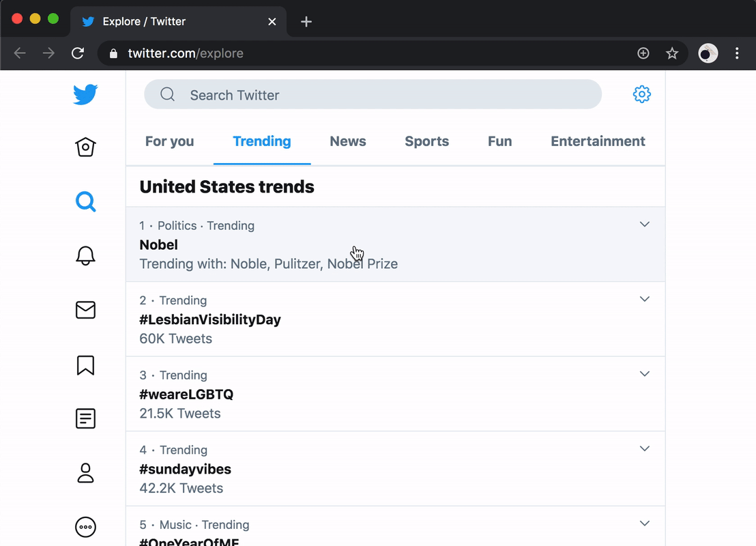Open Notifications with the bell icon
This screenshot has width=756, height=546.
coord(85,255)
